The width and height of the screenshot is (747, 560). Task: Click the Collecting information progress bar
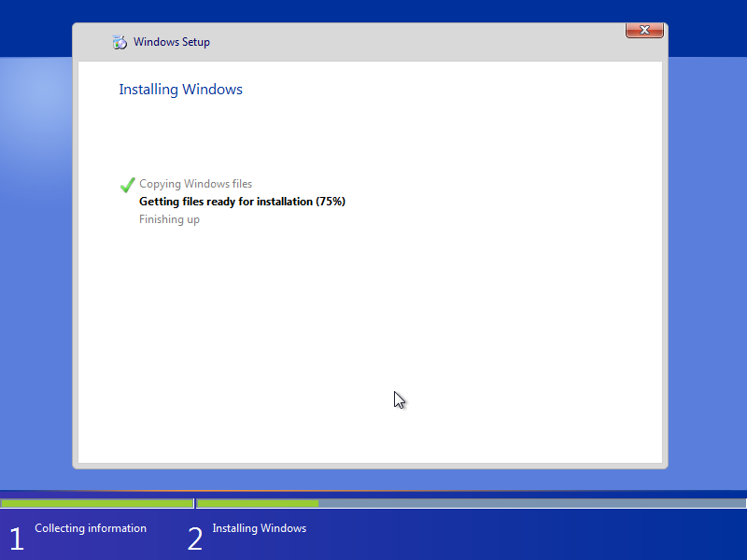click(96, 503)
